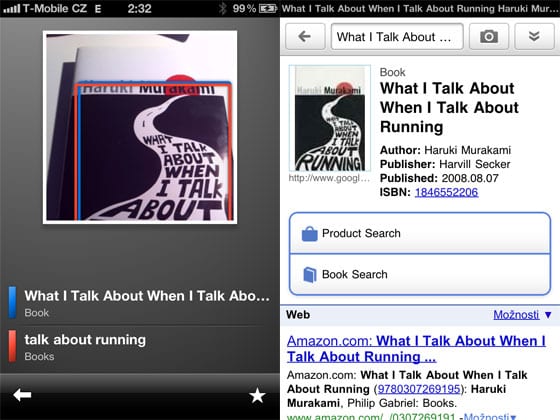This screenshot has width=560, height=420.
Task: Click the browser back arrow button
Action: coord(305,36)
